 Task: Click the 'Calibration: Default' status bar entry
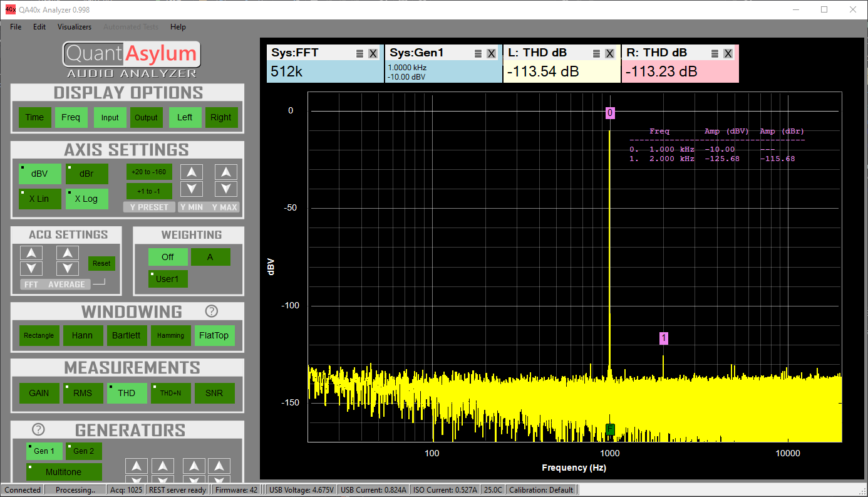(x=541, y=490)
